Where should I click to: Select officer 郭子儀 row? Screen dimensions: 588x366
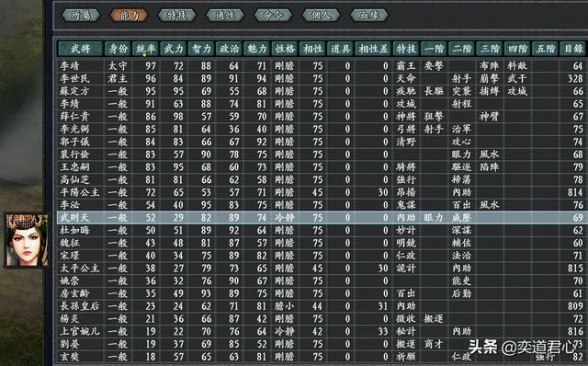pos(322,142)
